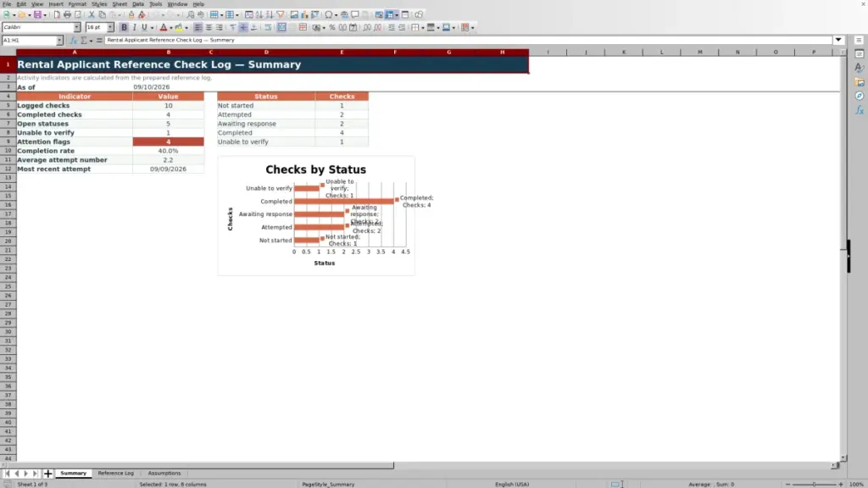
Task: Open the Sum function dropdown arrow
Action: pos(91,41)
